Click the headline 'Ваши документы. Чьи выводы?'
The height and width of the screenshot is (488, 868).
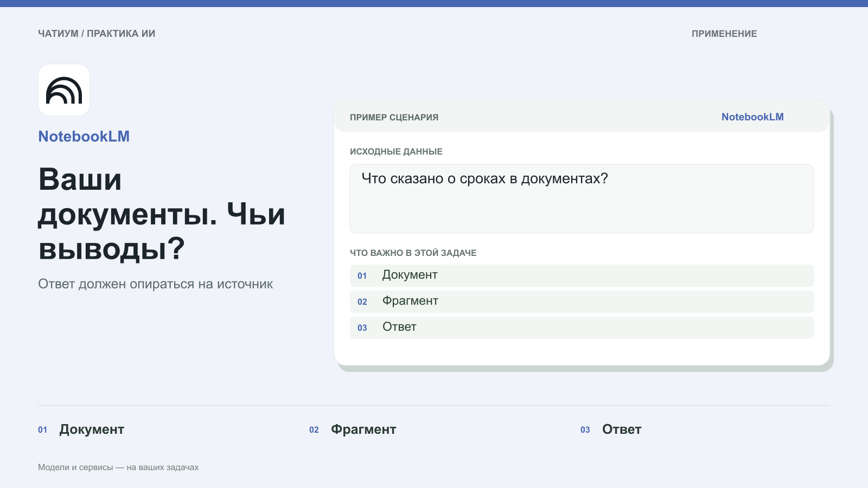pyautogui.click(x=162, y=214)
